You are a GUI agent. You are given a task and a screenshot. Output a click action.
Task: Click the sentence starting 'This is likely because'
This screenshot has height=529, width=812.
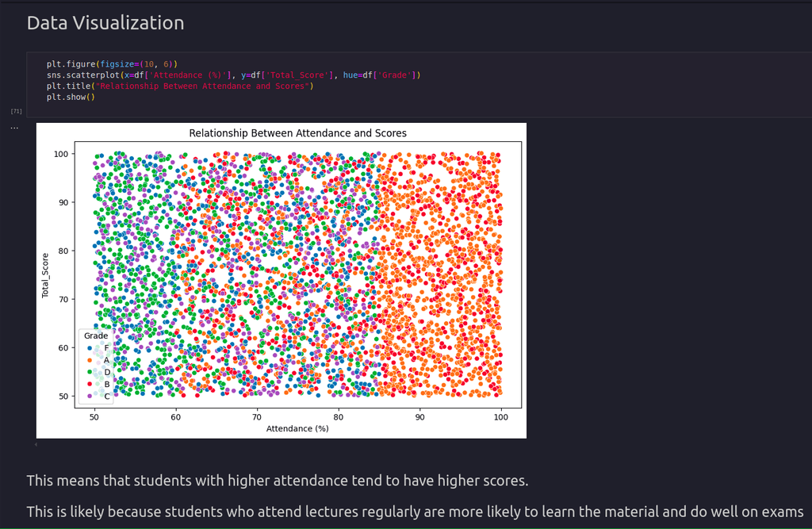(415, 512)
